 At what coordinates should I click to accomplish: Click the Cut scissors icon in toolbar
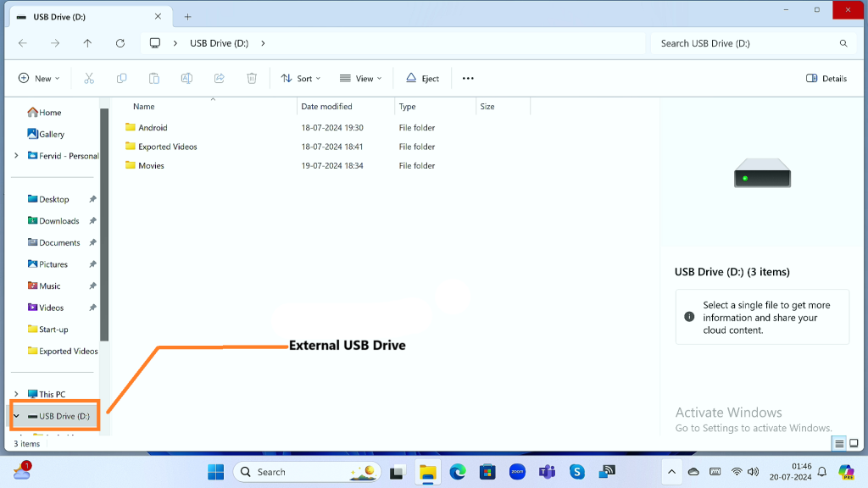(89, 78)
